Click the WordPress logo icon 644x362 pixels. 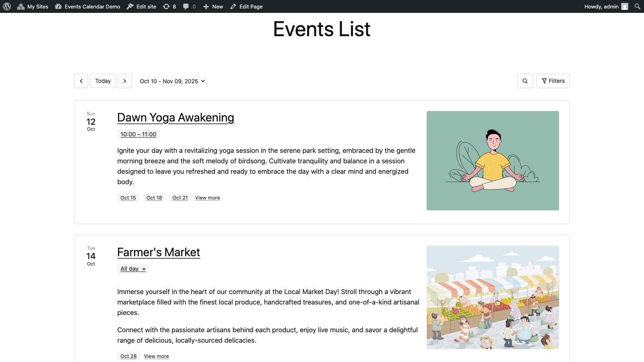coord(7,6)
